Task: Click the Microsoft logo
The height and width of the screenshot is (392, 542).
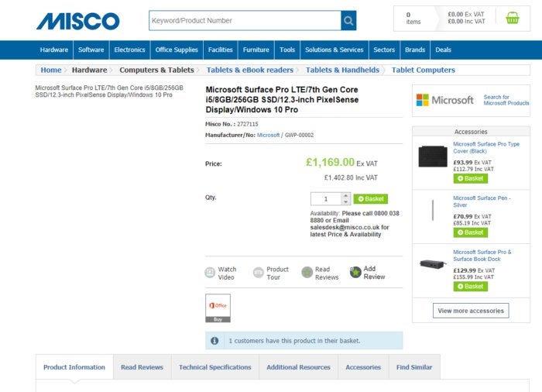Action: coord(444,100)
